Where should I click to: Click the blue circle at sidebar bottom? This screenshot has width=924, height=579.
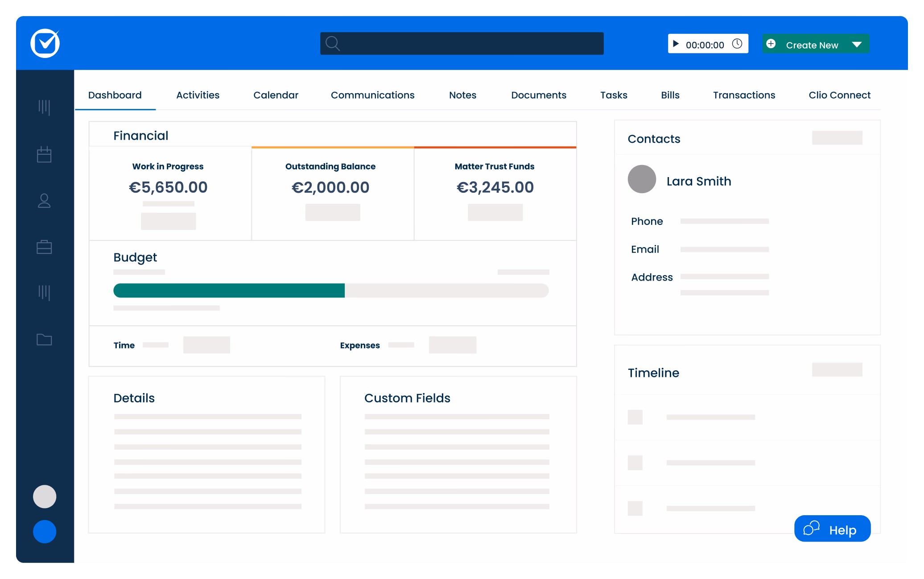[44, 531]
